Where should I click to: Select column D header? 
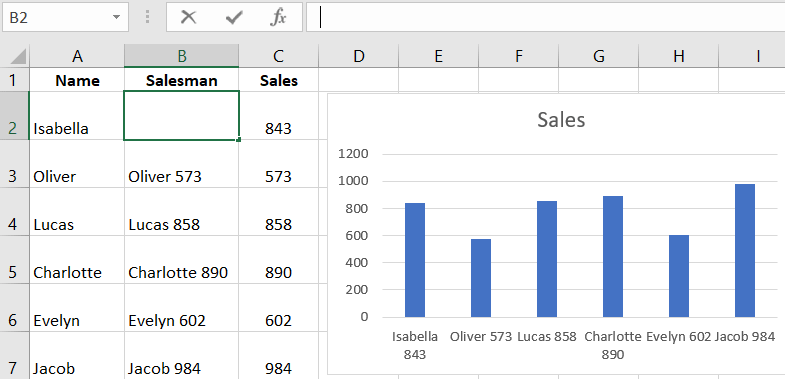[x=358, y=56]
